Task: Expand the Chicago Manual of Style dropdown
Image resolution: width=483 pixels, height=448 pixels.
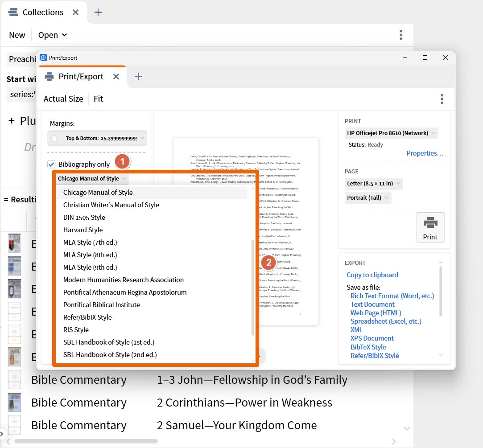Action: click(x=92, y=179)
